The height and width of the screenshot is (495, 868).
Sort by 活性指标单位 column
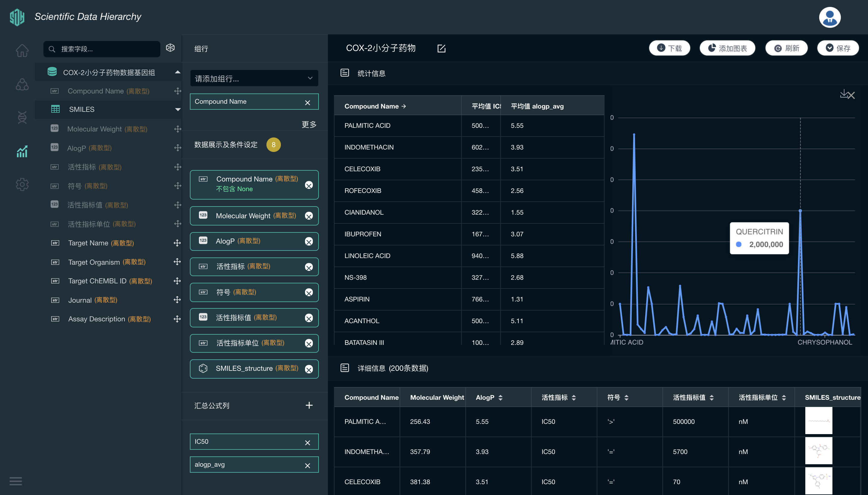click(x=784, y=397)
